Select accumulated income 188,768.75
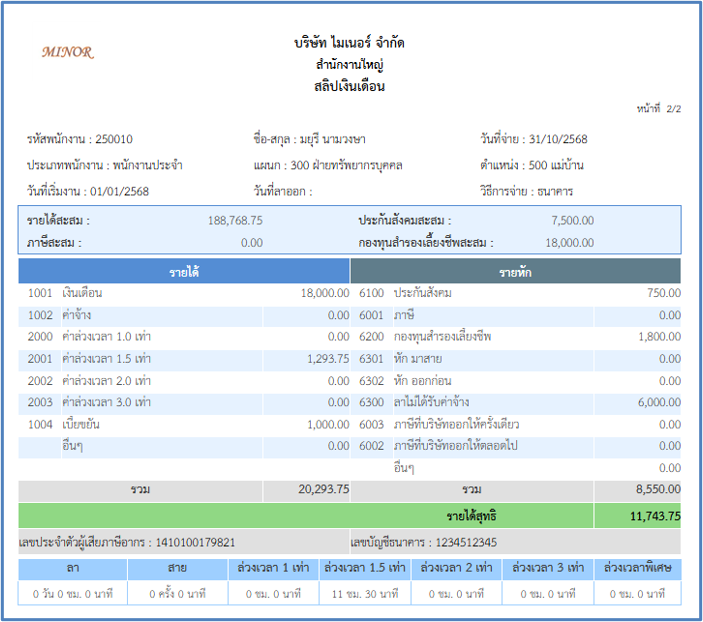Screen dimensions: 703x622 click(x=235, y=221)
